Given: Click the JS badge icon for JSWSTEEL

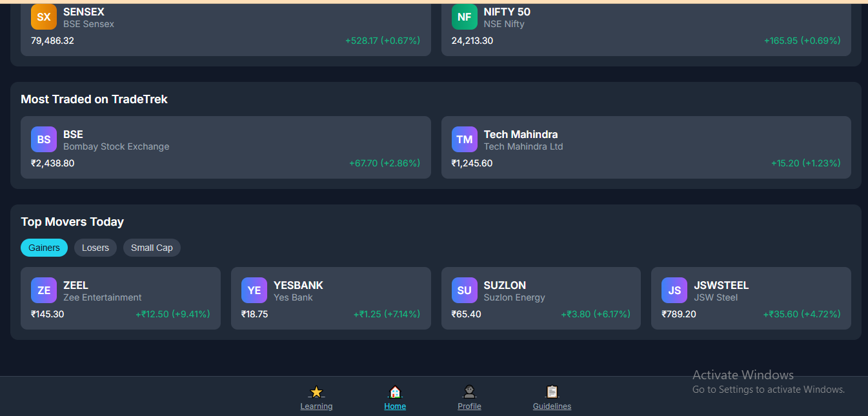Looking at the screenshot, I should tap(674, 290).
